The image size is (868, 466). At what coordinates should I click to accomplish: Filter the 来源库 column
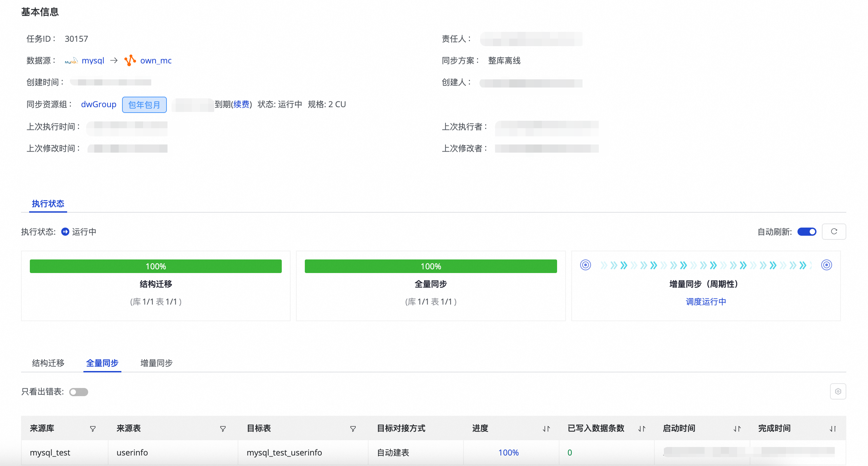pyautogui.click(x=93, y=429)
